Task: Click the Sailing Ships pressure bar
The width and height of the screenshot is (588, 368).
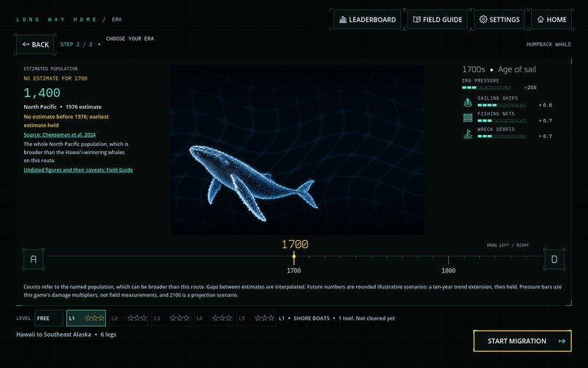Action: point(502,105)
